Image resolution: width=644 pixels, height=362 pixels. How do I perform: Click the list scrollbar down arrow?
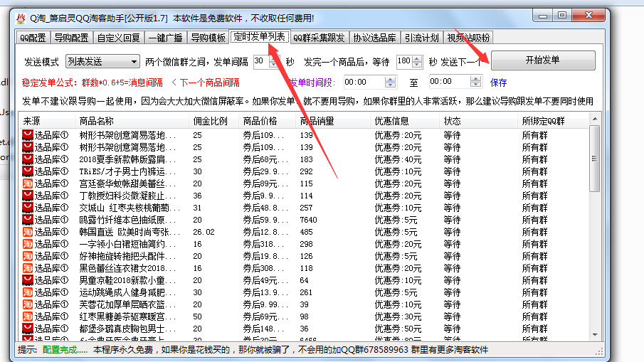click(595, 335)
